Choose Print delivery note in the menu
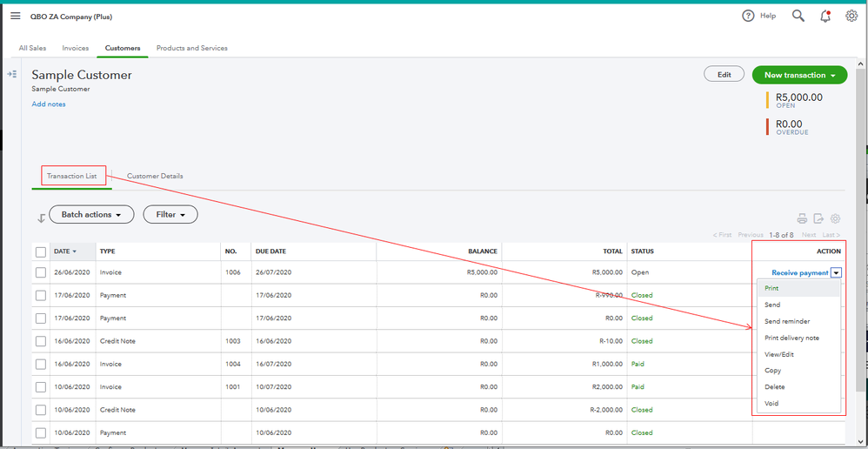The height and width of the screenshot is (449, 868). tap(798, 338)
